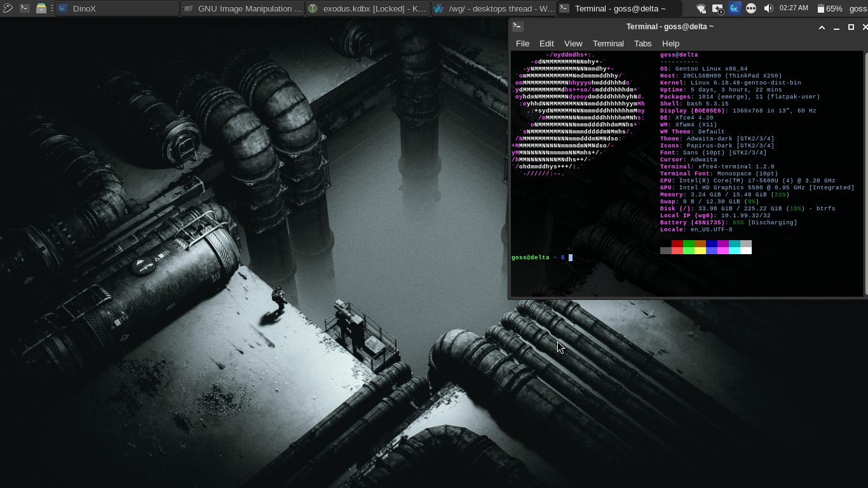The width and height of the screenshot is (868, 488).
Task: Open the package update notifier tray icon
Action: coord(717,8)
